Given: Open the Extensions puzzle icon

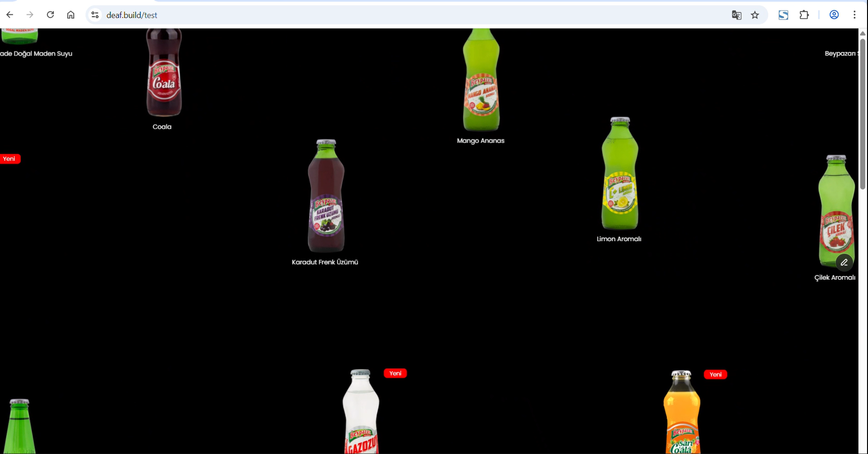Looking at the screenshot, I should [804, 15].
